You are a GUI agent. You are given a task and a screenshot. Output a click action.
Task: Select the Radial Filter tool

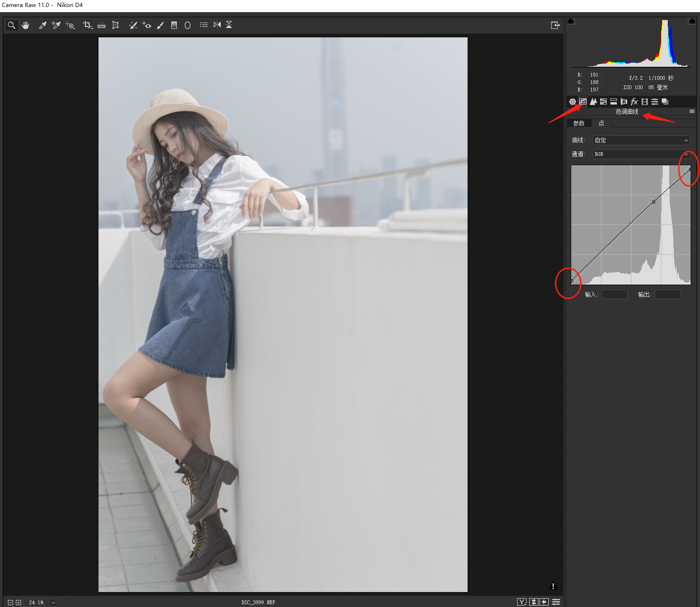[188, 25]
